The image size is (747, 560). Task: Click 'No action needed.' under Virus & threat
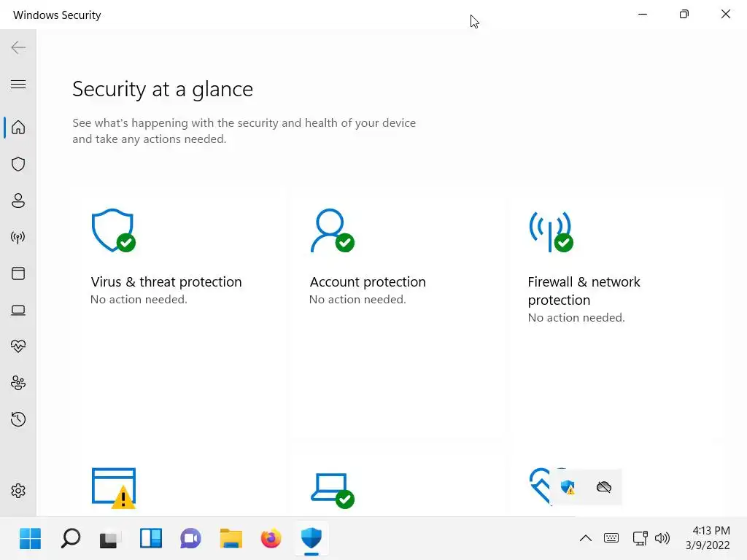(x=139, y=300)
